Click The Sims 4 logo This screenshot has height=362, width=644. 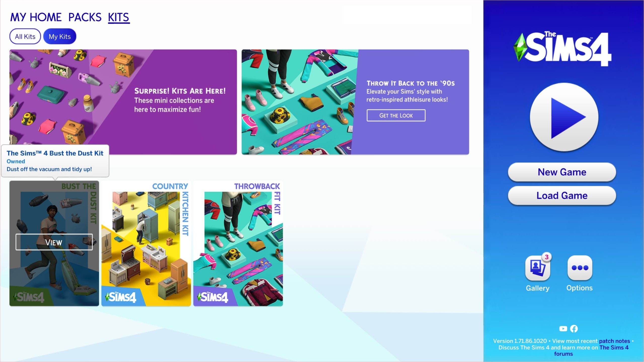[562, 50]
